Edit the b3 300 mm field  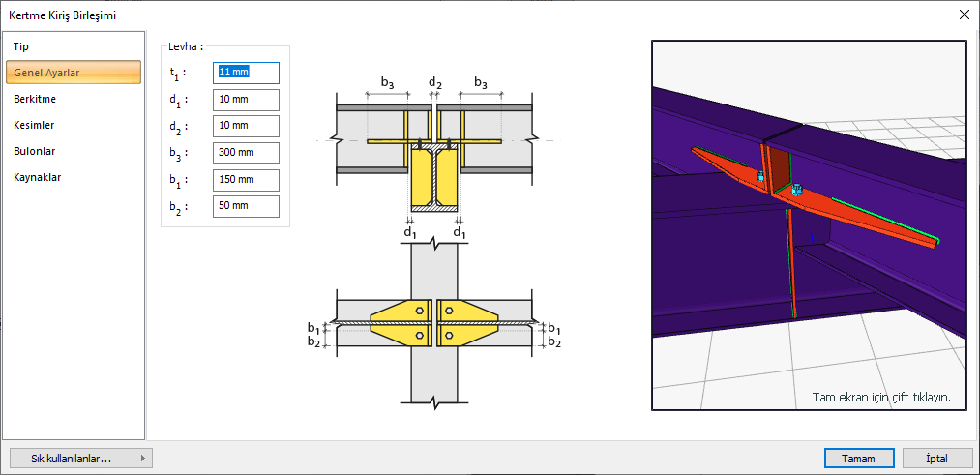click(246, 153)
